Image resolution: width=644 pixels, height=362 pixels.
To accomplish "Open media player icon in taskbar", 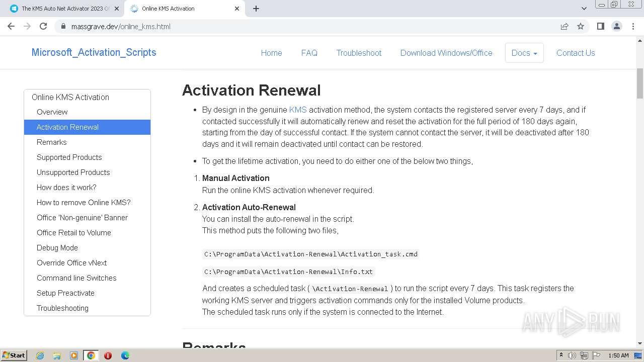I will point(74,355).
